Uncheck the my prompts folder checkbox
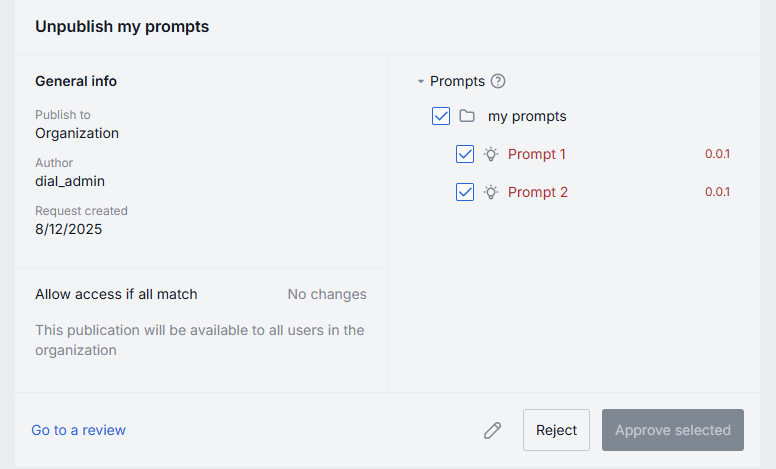Viewport: 776px width, 469px height. point(441,116)
